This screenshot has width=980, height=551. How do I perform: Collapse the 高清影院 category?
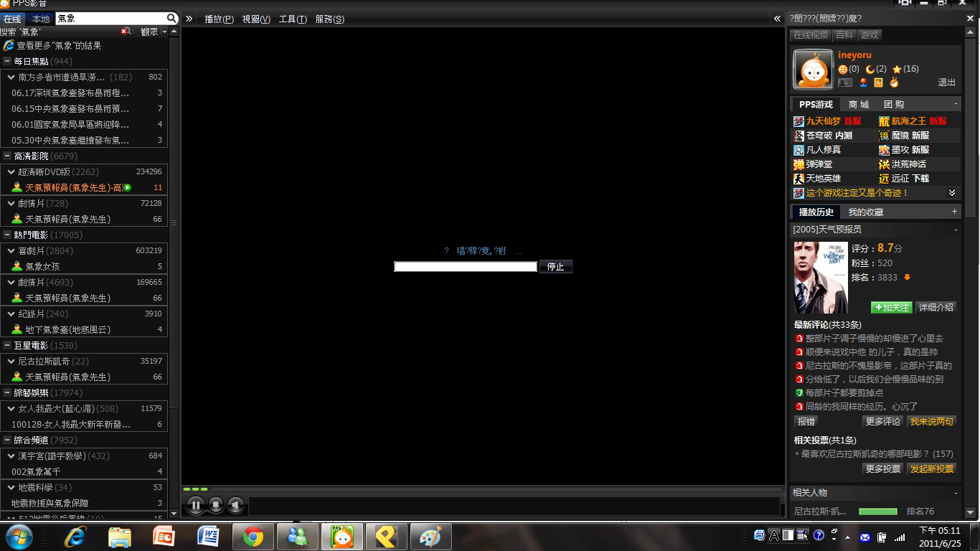[7, 156]
